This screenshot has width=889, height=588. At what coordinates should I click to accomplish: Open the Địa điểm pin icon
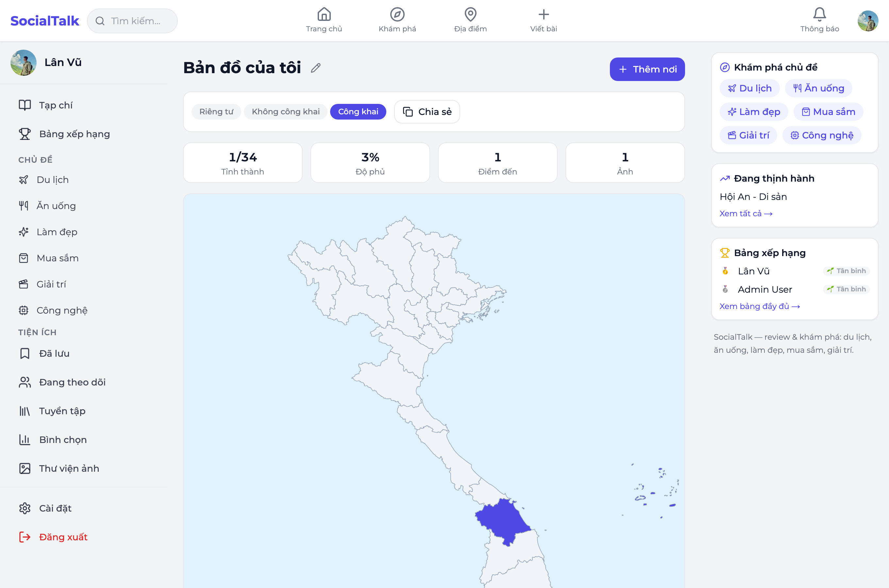point(470,15)
